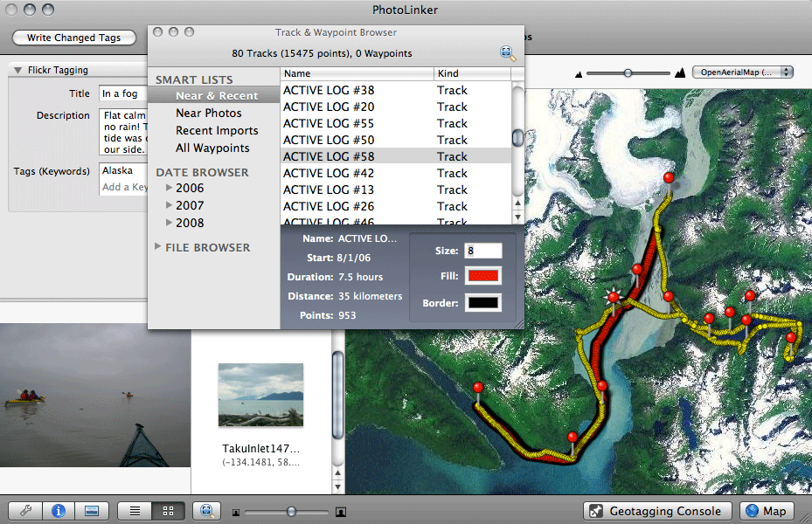The height and width of the screenshot is (524, 812).
Task: Select the TakuInlet147 photo thumbnail
Action: pos(260,395)
